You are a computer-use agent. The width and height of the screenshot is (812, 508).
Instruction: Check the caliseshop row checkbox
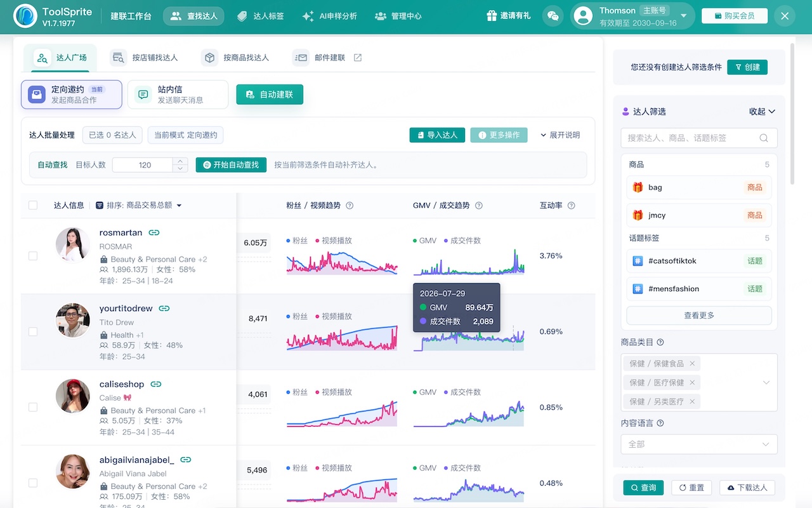pos(33,407)
